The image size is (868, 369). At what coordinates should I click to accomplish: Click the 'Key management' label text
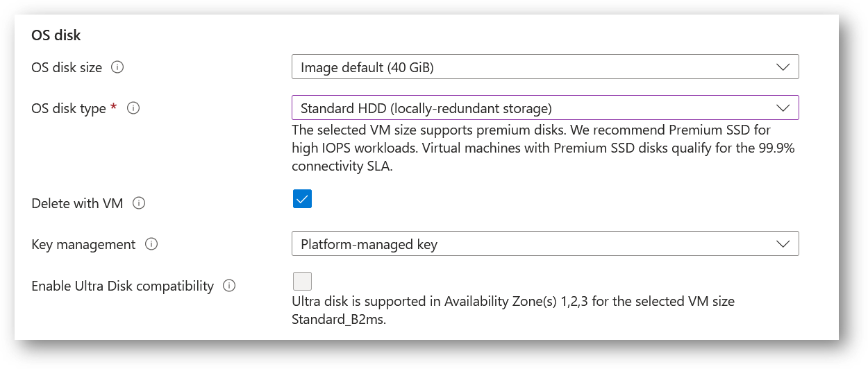pos(83,244)
